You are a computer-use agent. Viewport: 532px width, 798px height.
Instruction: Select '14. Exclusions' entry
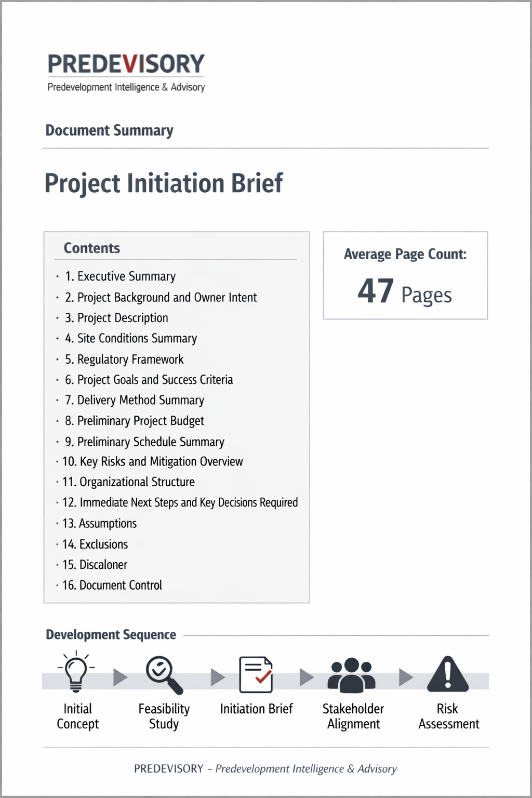click(95, 544)
